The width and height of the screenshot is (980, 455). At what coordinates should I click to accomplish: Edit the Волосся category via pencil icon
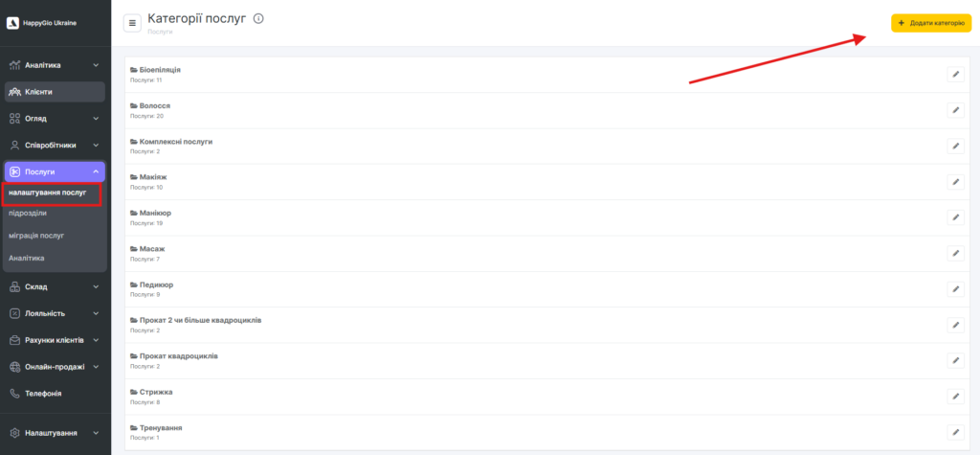click(x=955, y=110)
